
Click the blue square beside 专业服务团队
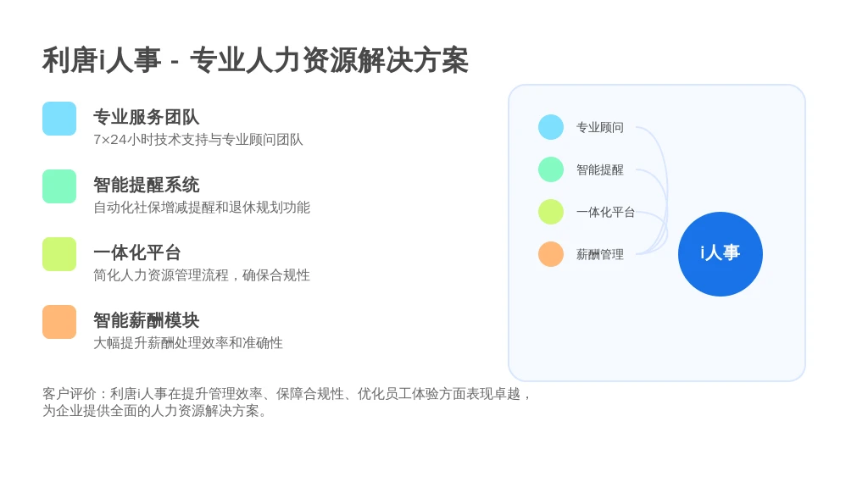pyautogui.click(x=59, y=119)
